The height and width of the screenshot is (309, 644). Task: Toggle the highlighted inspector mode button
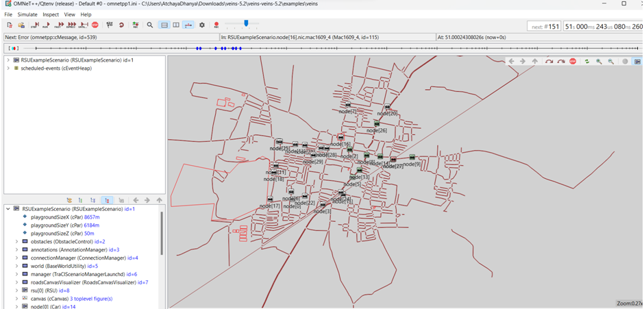pos(107,201)
